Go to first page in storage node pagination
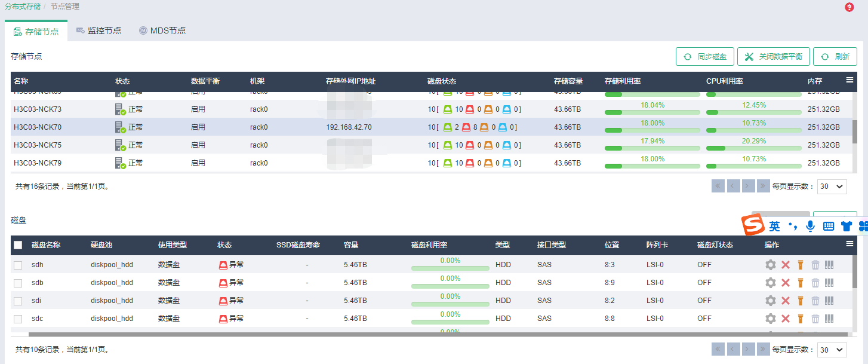This screenshot has height=364, width=868. click(718, 186)
